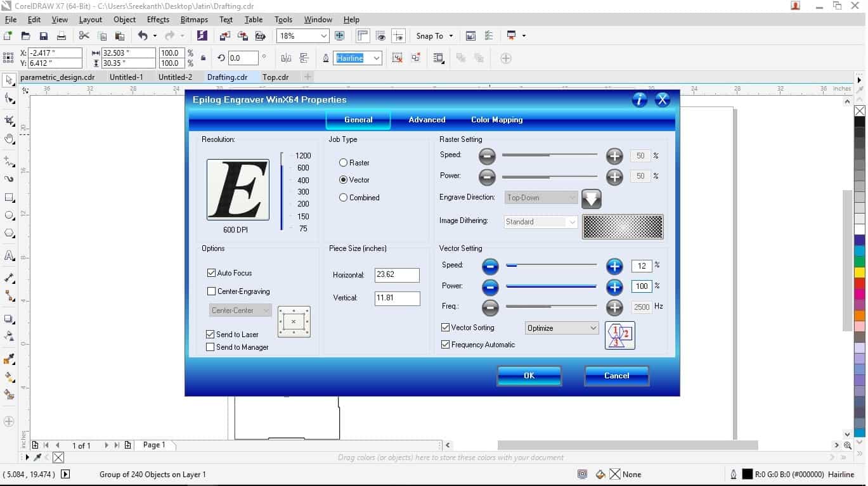Select the Shape tool in toolbox
868x486 pixels.
pos(9,99)
